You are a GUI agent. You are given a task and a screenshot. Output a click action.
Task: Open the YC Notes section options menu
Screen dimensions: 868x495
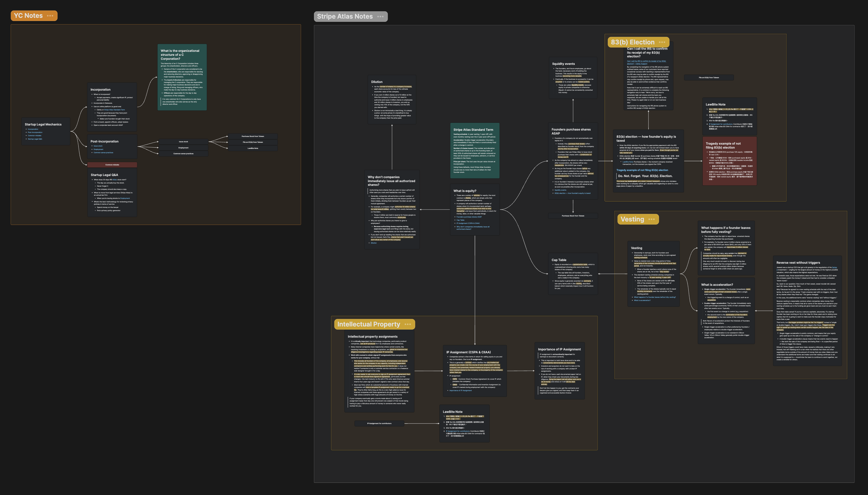50,16
